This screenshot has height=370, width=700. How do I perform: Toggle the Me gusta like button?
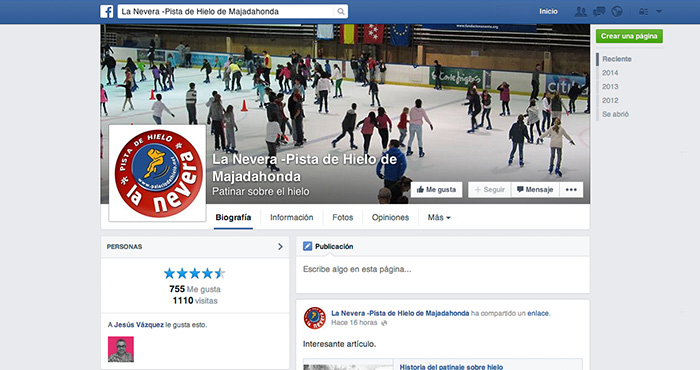coord(436,190)
